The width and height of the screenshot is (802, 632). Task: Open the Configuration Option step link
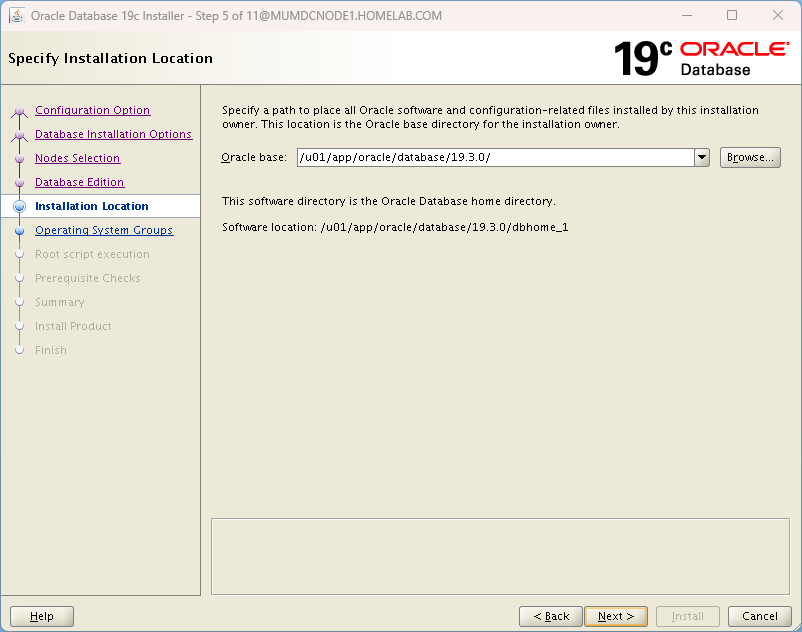[x=92, y=111]
